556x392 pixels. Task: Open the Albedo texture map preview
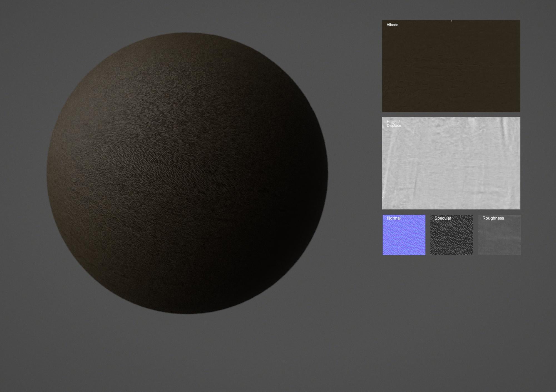451,66
